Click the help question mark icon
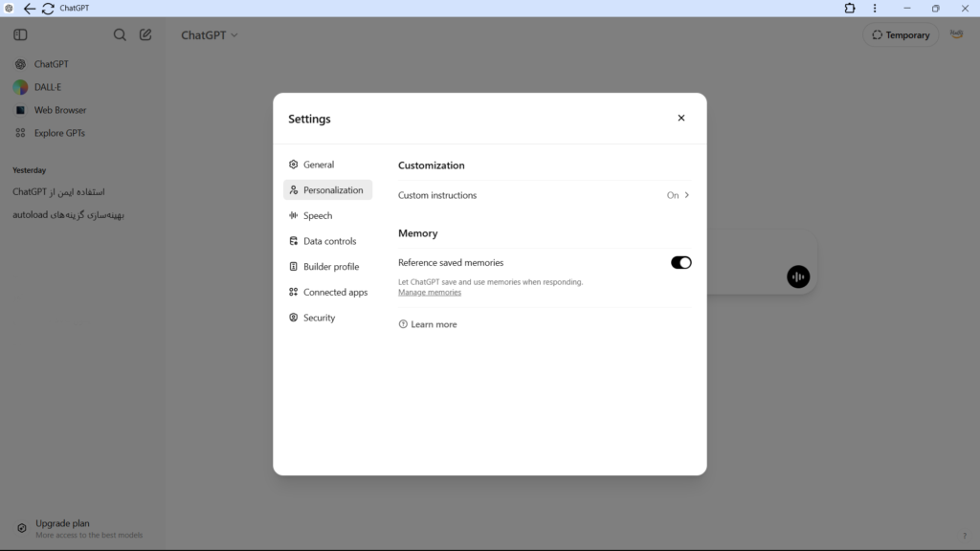 (x=965, y=536)
